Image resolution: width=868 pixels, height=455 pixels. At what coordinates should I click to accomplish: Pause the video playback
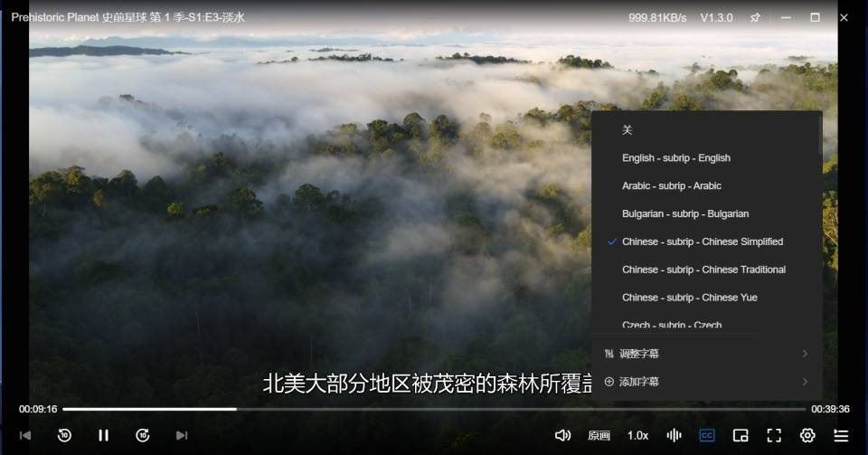tap(103, 435)
